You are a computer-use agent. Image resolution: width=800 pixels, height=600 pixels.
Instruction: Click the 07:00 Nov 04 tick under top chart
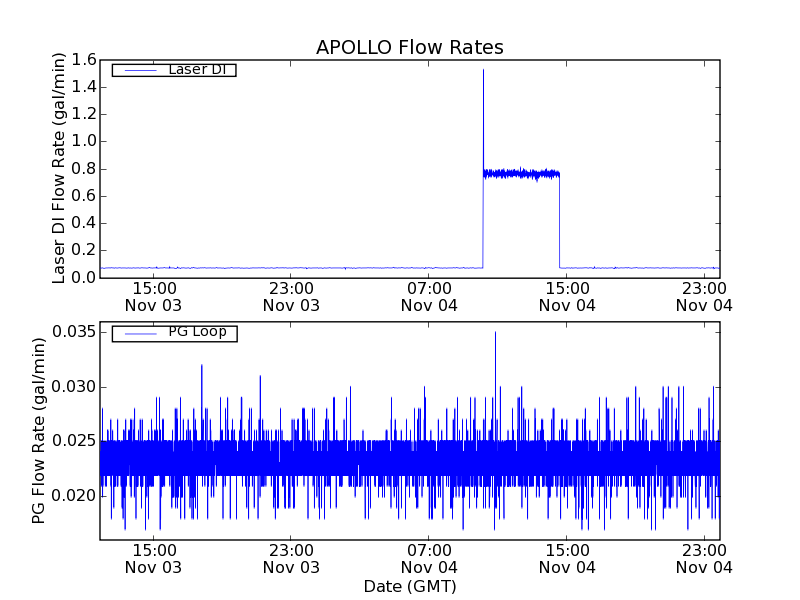point(429,296)
